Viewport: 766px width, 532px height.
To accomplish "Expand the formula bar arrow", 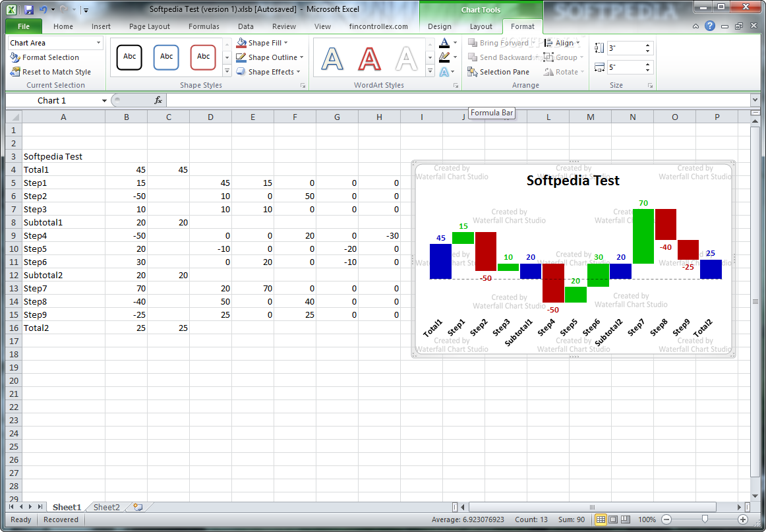I will click(755, 100).
